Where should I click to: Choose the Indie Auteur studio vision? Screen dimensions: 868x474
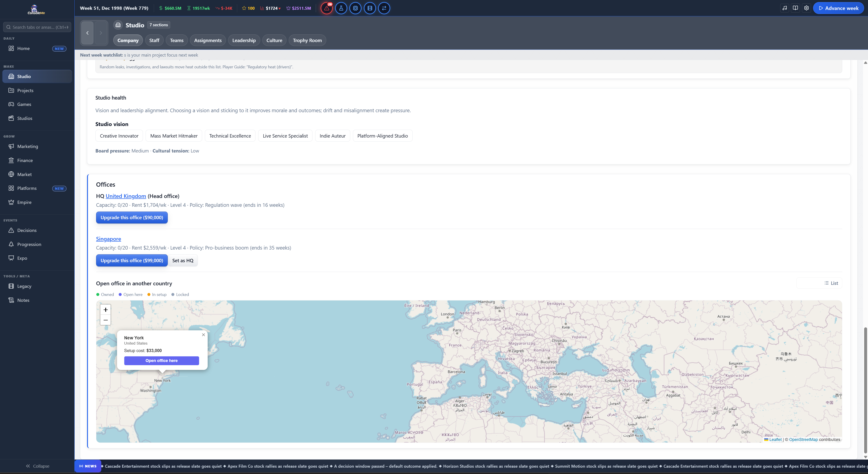(333, 136)
